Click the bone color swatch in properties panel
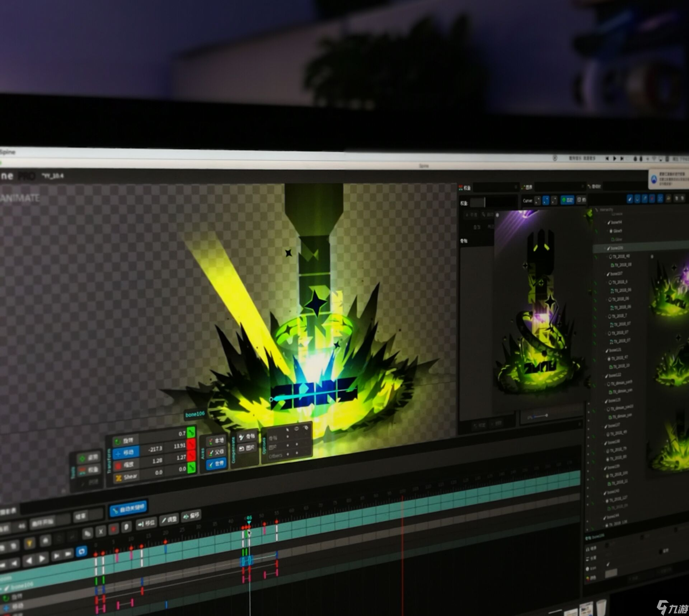 611,574
